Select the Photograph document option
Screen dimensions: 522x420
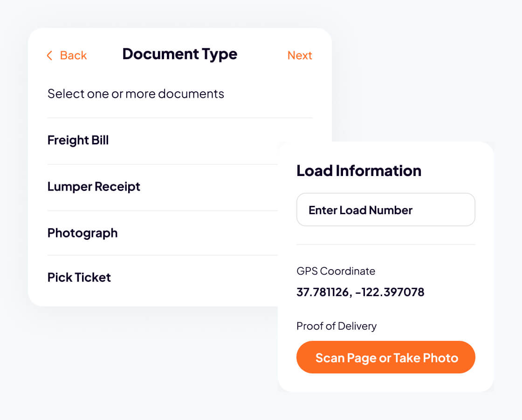[x=82, y=233]
